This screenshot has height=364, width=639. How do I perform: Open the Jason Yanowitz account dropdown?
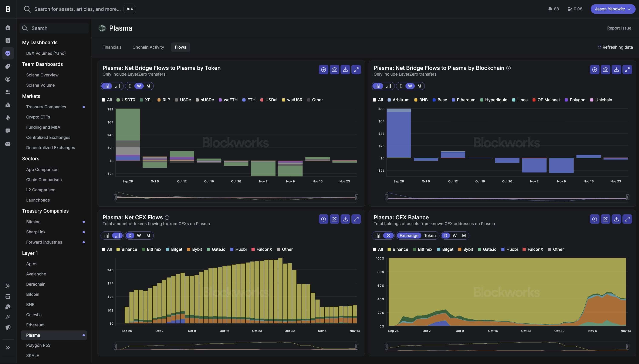[x=612, y=9]
